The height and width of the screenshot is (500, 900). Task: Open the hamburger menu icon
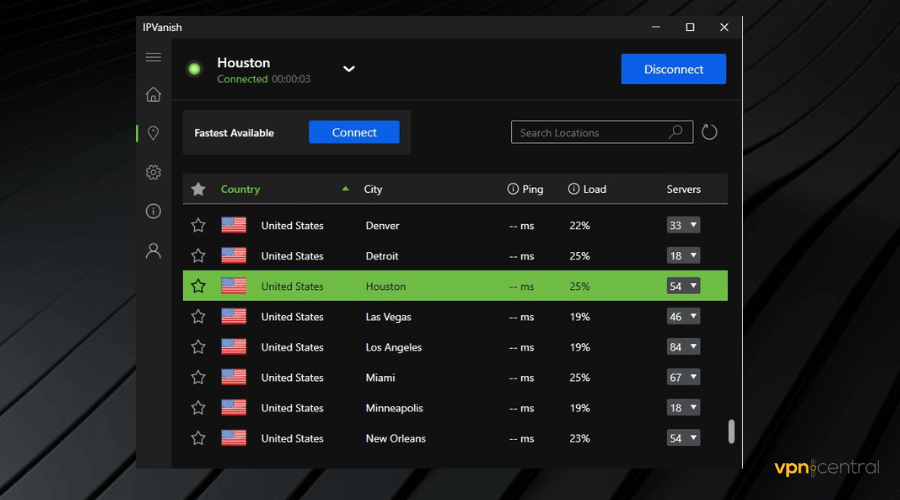(x=153, y=57)
